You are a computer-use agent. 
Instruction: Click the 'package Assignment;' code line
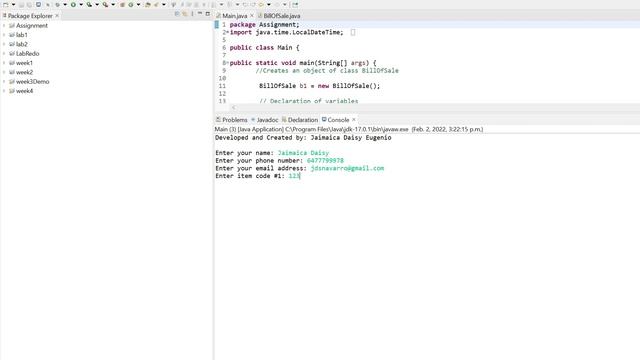264,24
